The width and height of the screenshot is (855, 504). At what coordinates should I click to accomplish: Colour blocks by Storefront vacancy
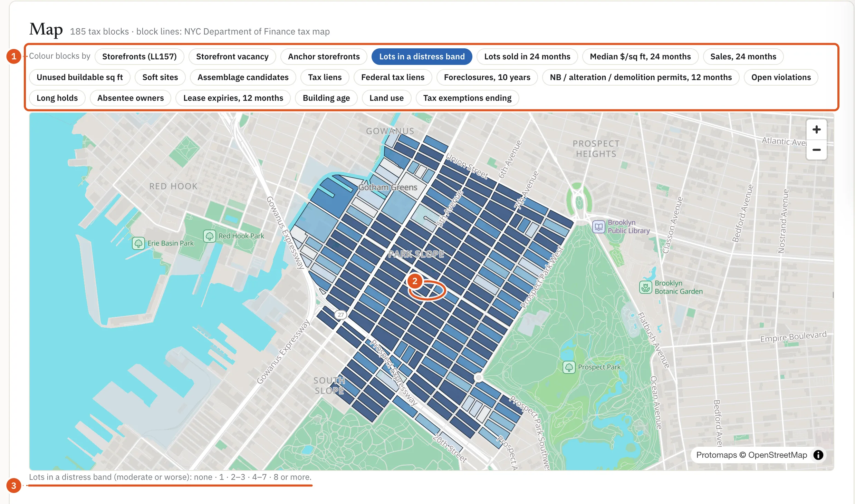coord(232,57)
